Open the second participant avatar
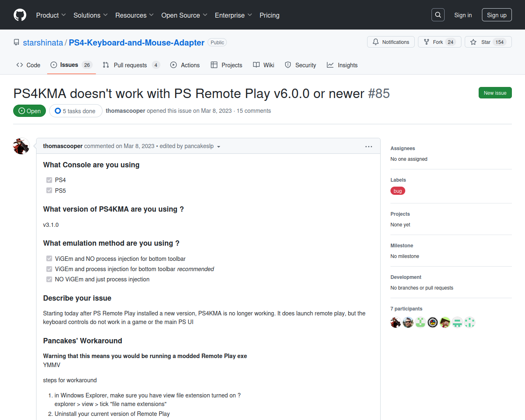This screenshot has width=525, height=420. (408, 322)
